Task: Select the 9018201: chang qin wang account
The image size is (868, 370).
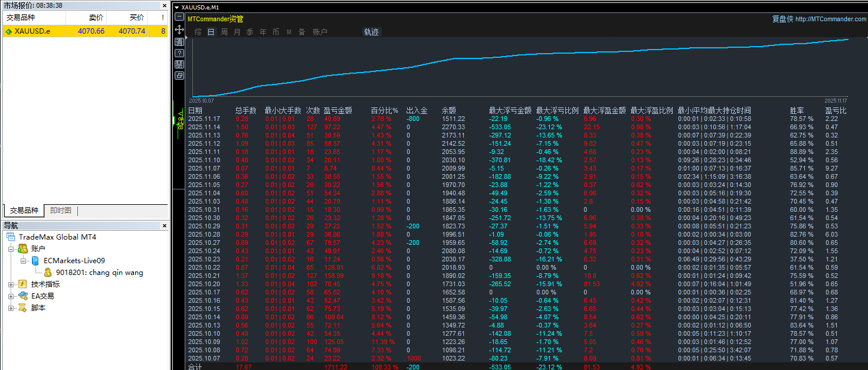Action: (x=99, y=273)
